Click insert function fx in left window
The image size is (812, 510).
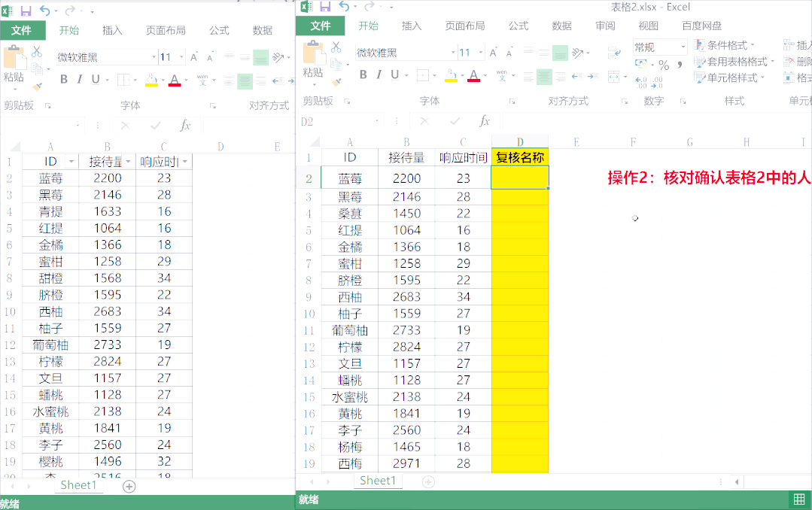pos(185,126)
